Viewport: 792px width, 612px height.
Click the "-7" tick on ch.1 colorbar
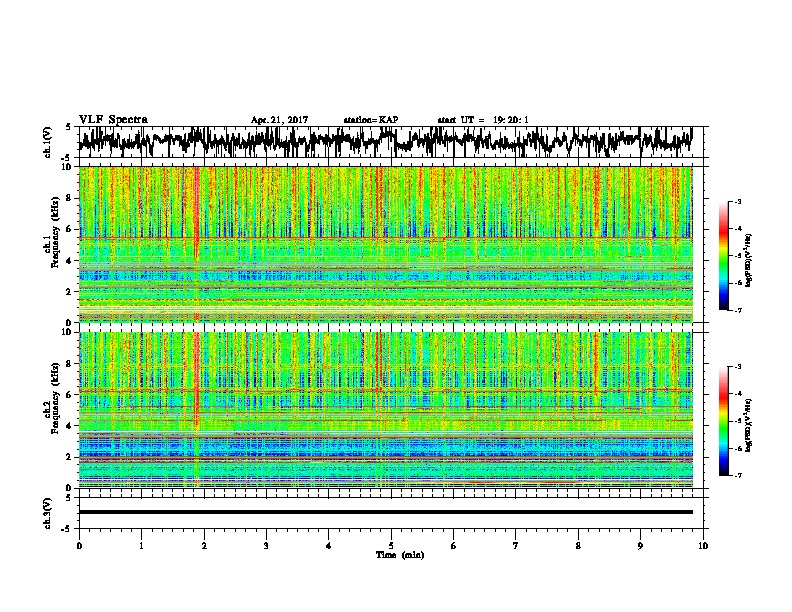click(738, 310)
